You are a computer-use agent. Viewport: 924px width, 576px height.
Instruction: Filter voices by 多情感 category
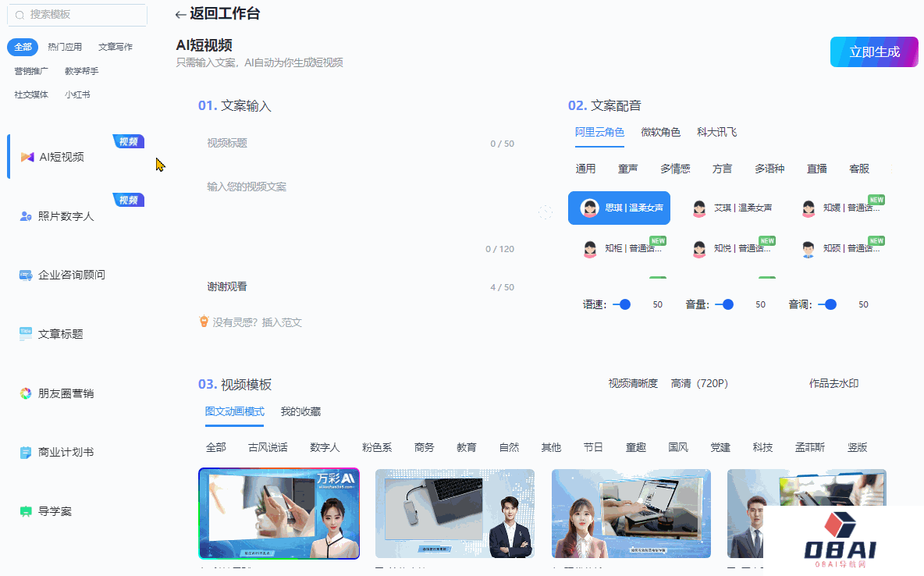674,169
